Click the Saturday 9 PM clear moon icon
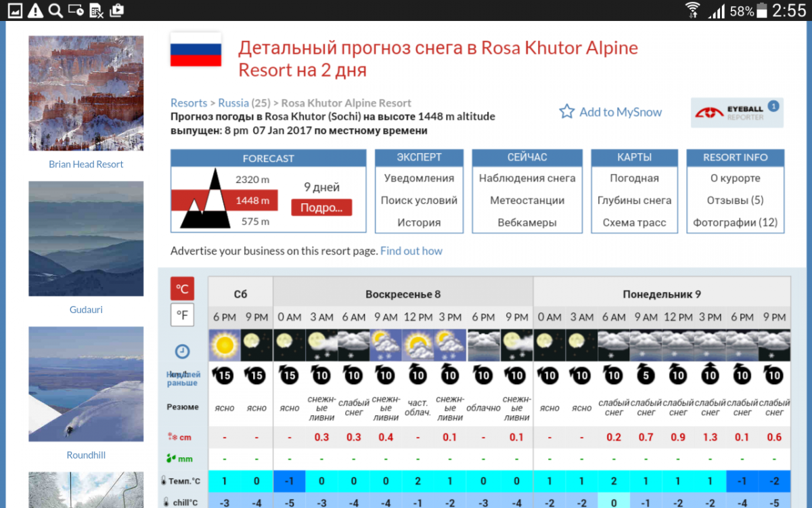Viewport: 812px width, 508px height. 256,345
